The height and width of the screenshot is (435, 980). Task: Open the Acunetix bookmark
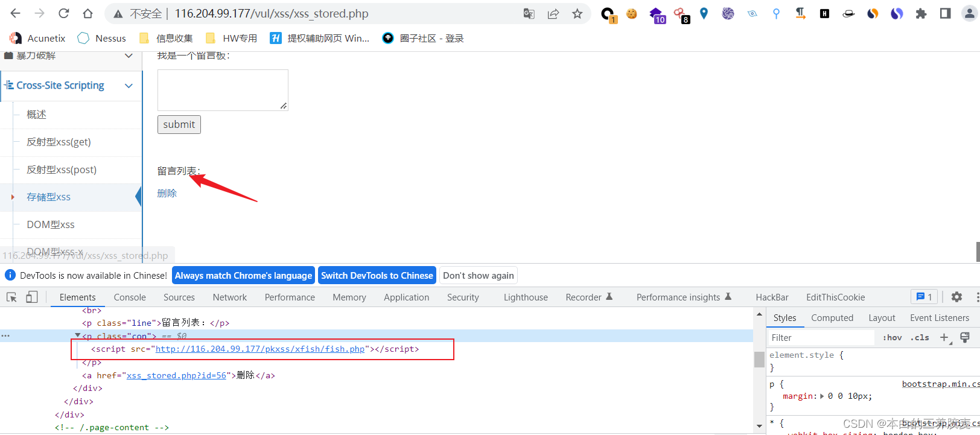(x=37, y=38)
